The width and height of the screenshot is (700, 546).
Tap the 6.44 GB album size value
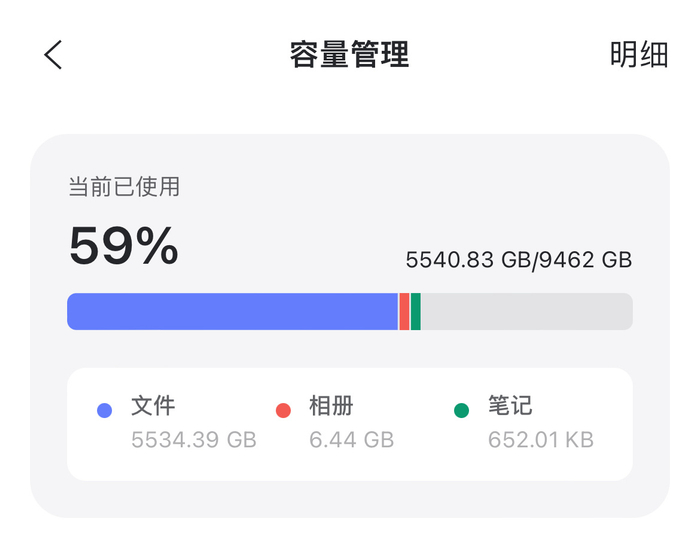tap(351, 440)
